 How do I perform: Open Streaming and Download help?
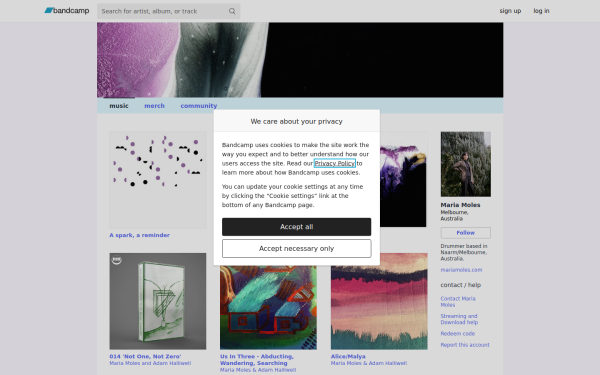pyautogui.click(x=459, y=319)
